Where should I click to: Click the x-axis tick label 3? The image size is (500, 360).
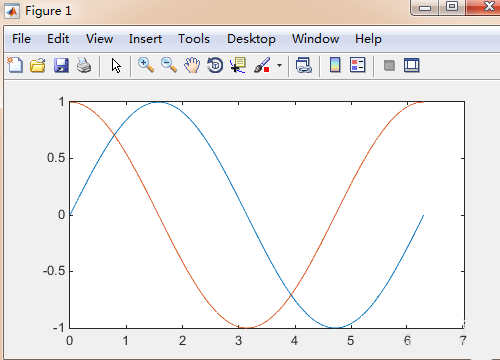pos(238,341)
